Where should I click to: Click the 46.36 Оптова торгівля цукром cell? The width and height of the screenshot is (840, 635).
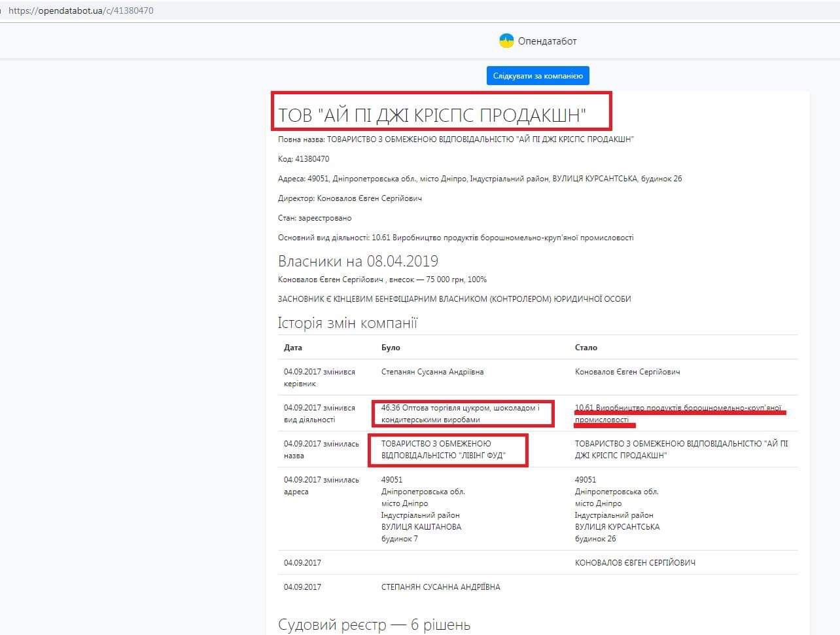pyautogui.click(x=460, y=414)
